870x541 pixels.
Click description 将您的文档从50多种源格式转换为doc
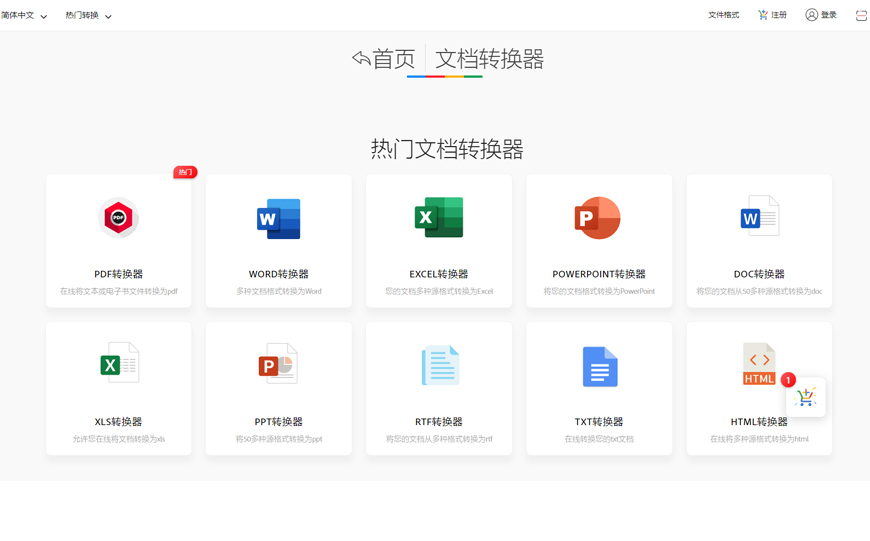click(760, 291)
